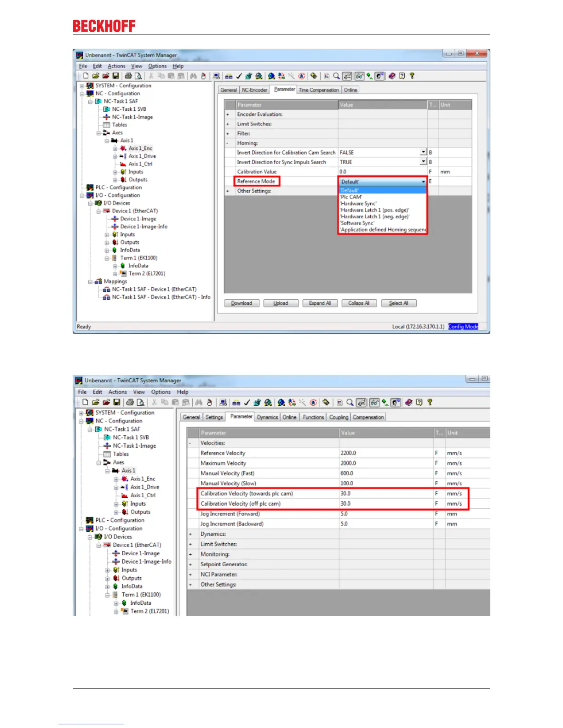The image size is (563, 728).
Task: Click Print icon in lower window toolbar
Action: (130, 402)
